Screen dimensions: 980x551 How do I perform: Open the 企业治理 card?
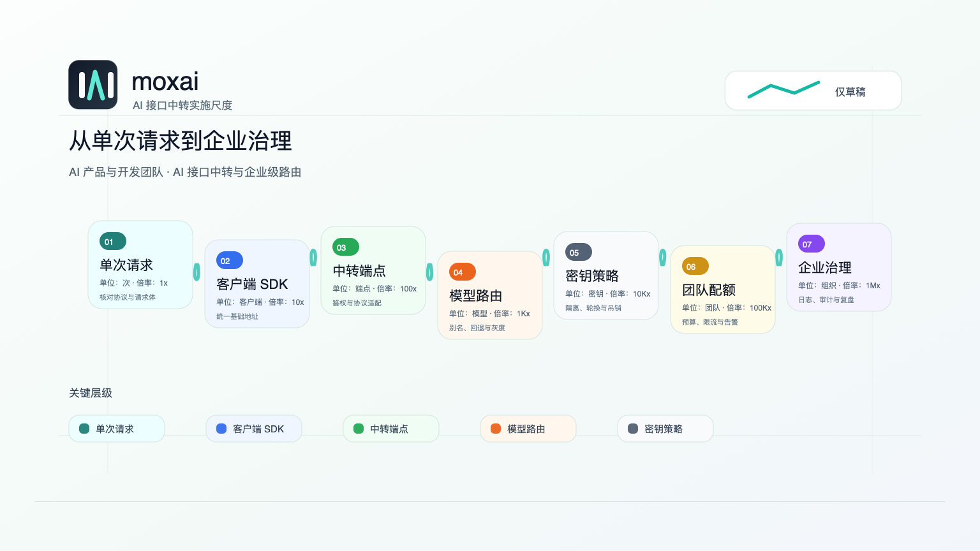pyautogui.click(x=839, y=267)
